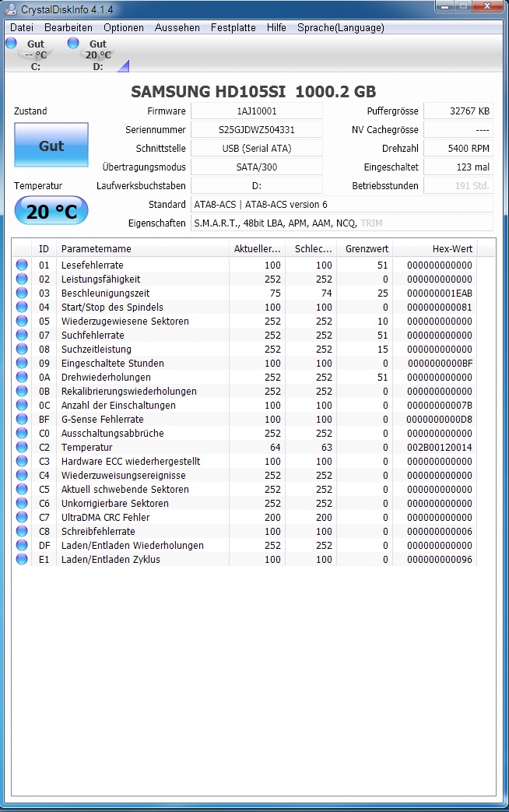Viewport: 509px width, 812px height.
Task: Click the Eigenschaften field with S.M.A.R.T.
Action: (342, 223)
